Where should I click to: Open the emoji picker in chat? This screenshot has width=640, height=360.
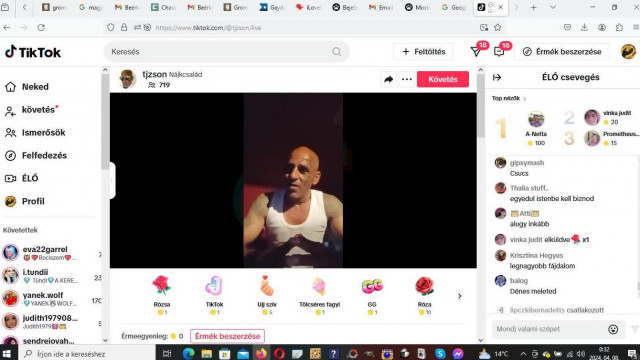pyautogui.click(x=613, y=329)
